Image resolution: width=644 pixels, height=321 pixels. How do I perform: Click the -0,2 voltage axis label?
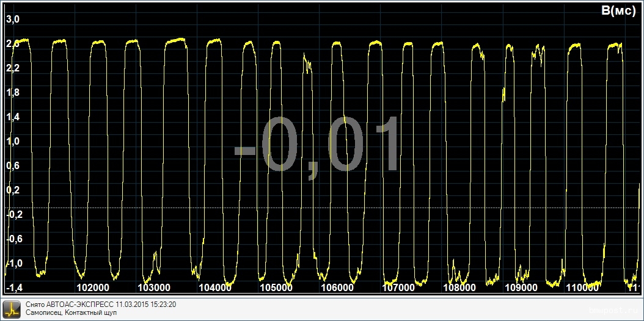[x=14, y=215]
